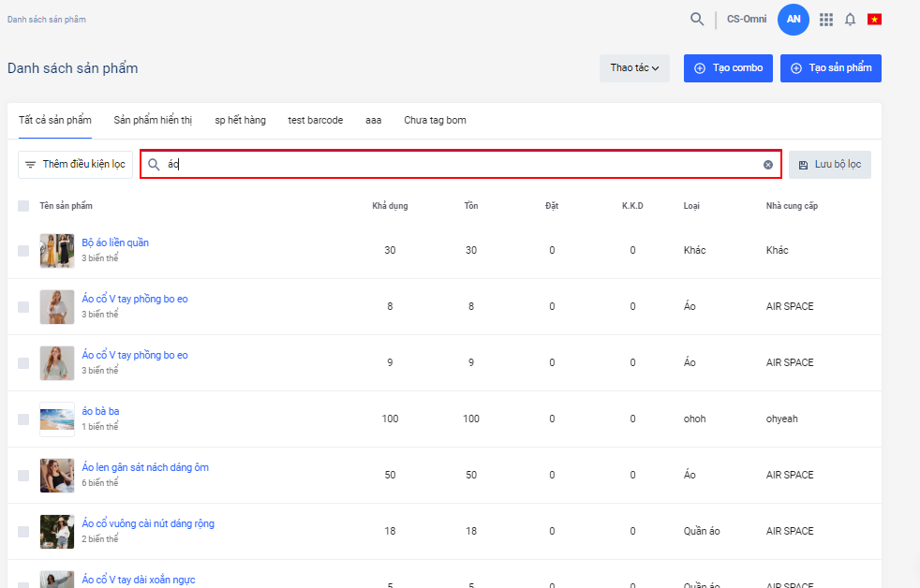920x588 pixels.
Task: Open Áo len gân sát nách dáng ôm link
Action: (x=145, y=467)
